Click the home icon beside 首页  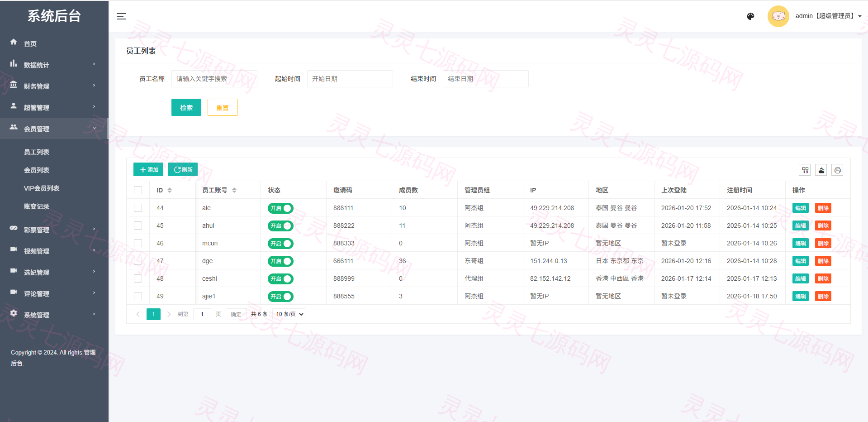point(14,42)
